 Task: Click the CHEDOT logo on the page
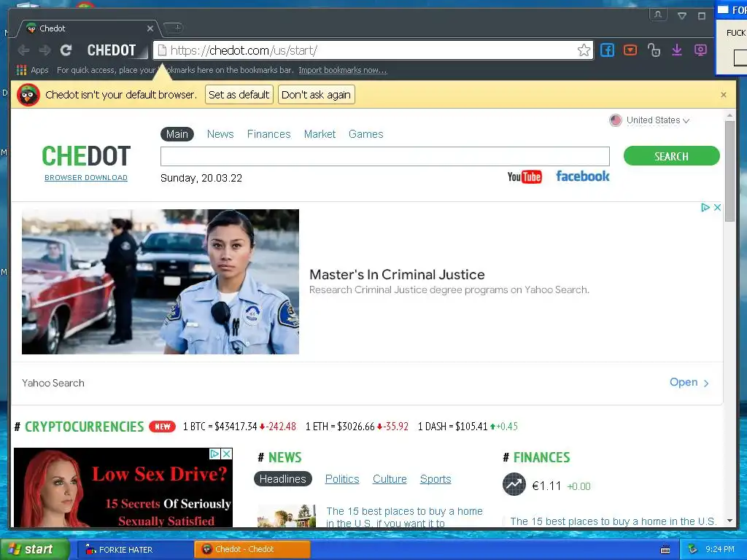click(86, 156)
